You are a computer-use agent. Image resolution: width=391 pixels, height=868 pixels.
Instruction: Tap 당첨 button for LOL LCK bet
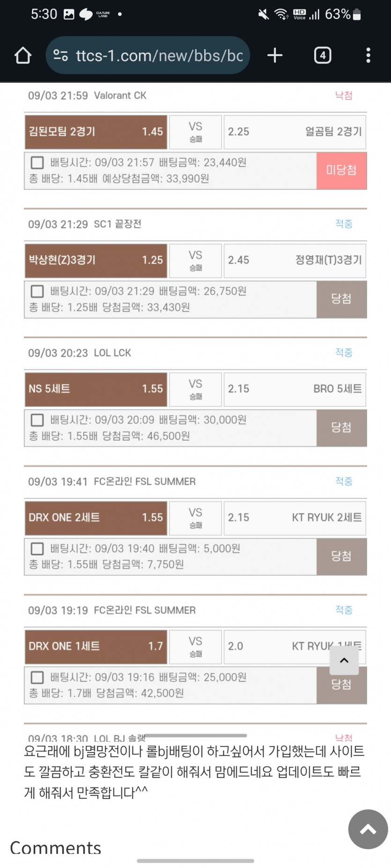[341, 427]
